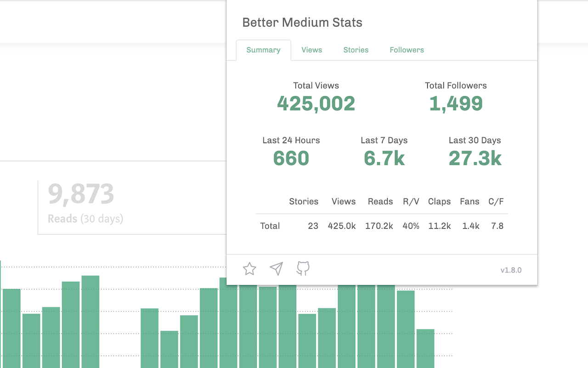Click the Better Medium Stats title

coord(302,23)
